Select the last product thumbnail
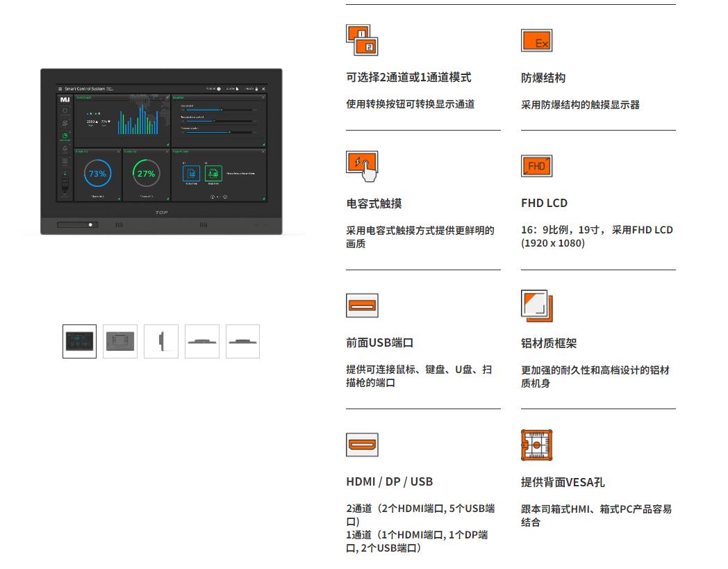Image resolution: width=728 pixels, height=569 pixels. click(242, 342)
